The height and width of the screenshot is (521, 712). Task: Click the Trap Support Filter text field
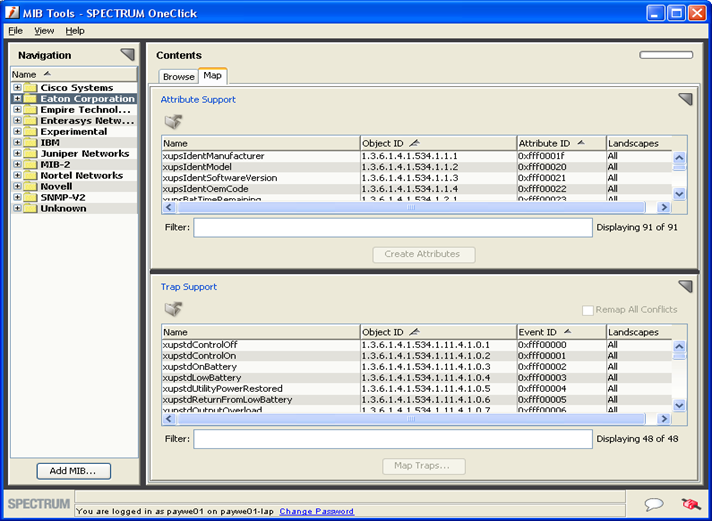pyautogui.click(x=392, y=439)
